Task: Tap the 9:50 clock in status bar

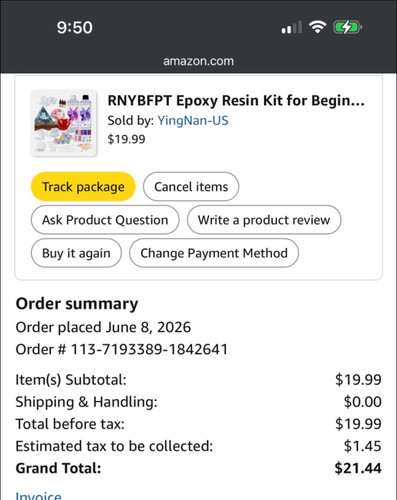Action: (x=74, y=27)
